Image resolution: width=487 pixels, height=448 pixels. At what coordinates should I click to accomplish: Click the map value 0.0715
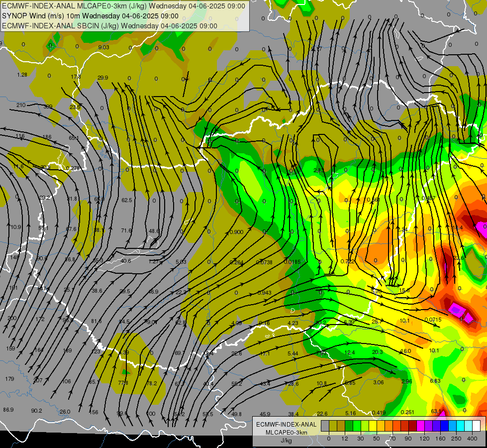click(433, 320)
